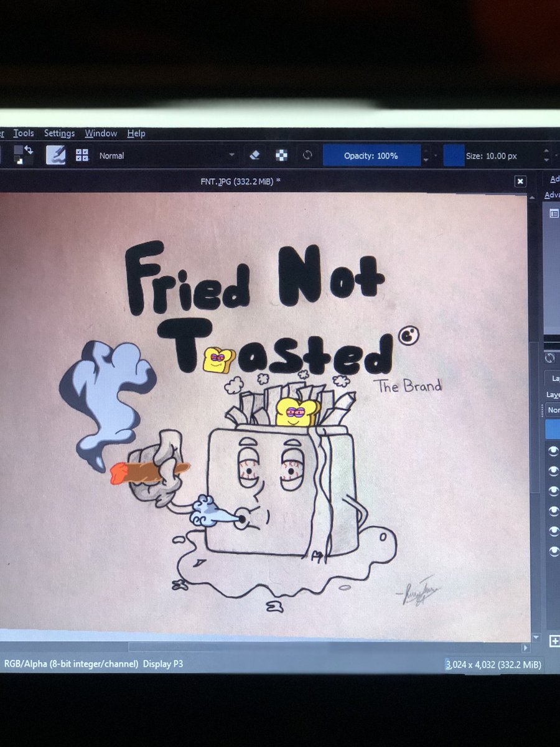Reload the original brush preset
This screenshot has height=747, width=560.
pos(307,156)
